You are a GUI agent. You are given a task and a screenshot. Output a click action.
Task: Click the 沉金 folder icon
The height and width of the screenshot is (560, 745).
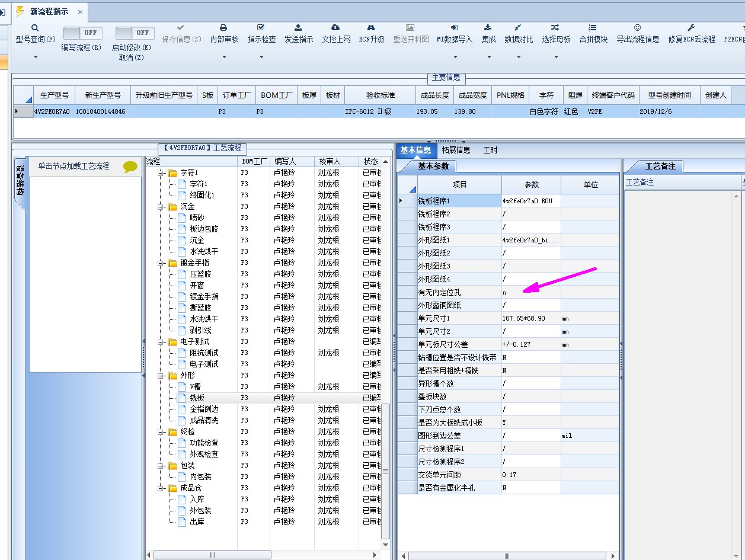tap(172, 207)
